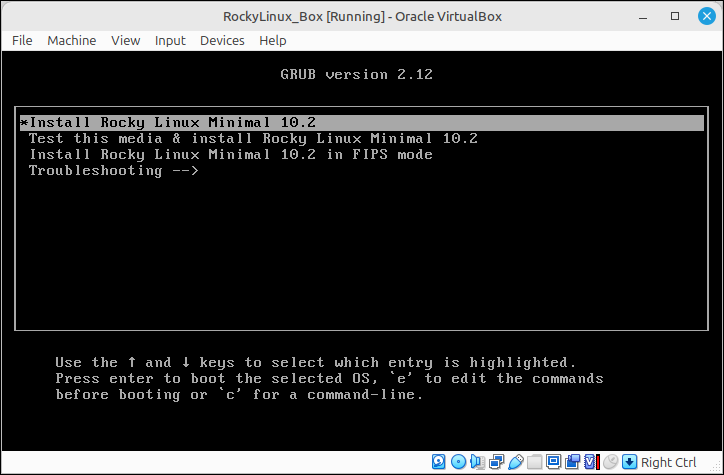Open the Machine menu
The image size is (724, 475).
pos(72,41)
